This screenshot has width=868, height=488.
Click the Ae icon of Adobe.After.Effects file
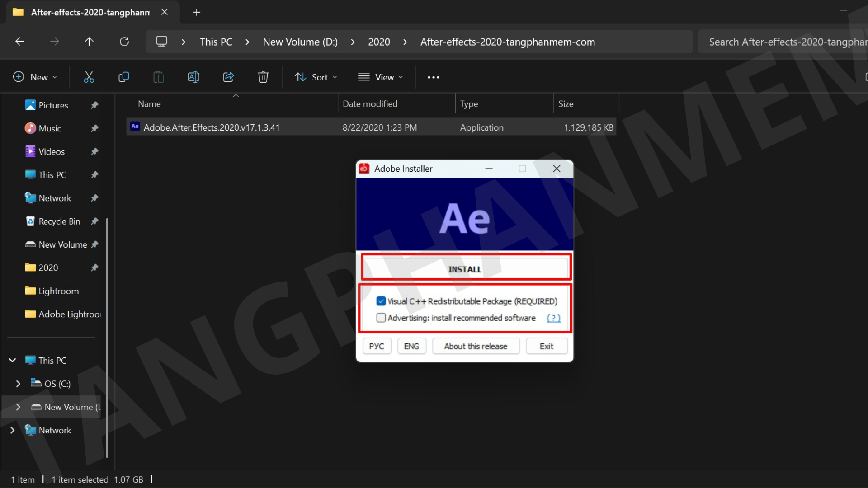[135, 127]
